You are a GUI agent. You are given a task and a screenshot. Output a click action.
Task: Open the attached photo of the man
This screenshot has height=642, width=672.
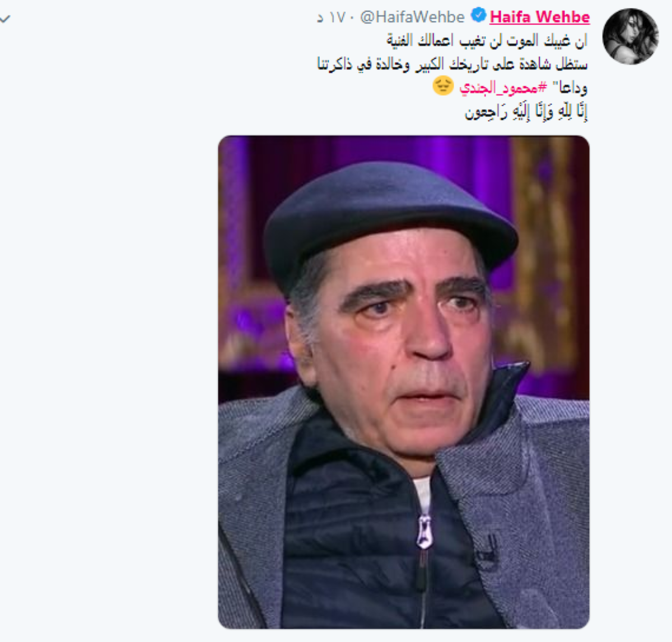click(403, 382)
